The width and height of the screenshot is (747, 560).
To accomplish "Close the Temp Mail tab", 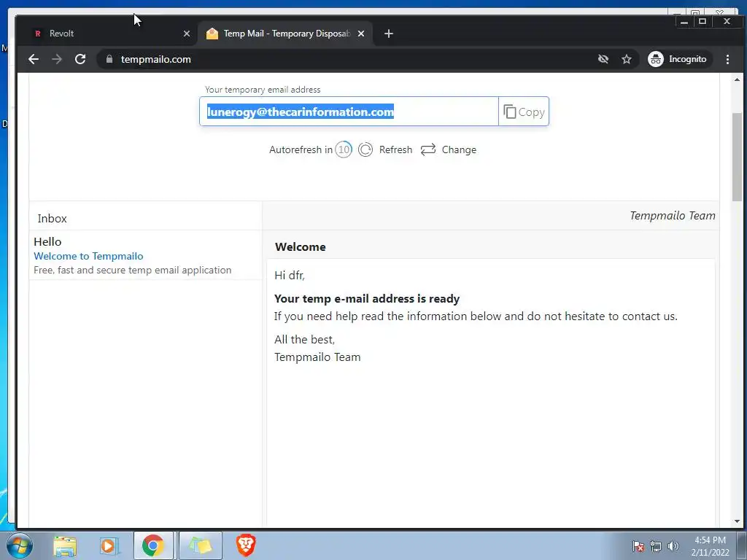I will (361, 34).
